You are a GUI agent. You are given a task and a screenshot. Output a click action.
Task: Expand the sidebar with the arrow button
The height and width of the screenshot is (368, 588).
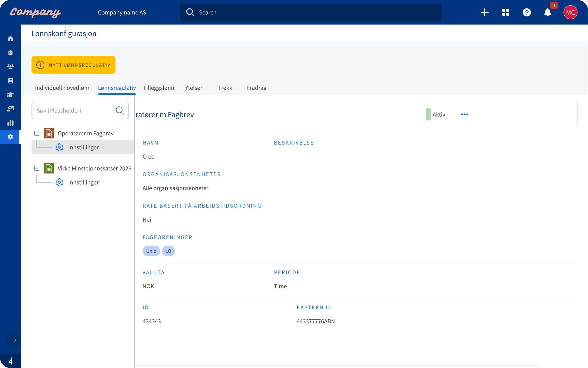click(x=14, y=340)
